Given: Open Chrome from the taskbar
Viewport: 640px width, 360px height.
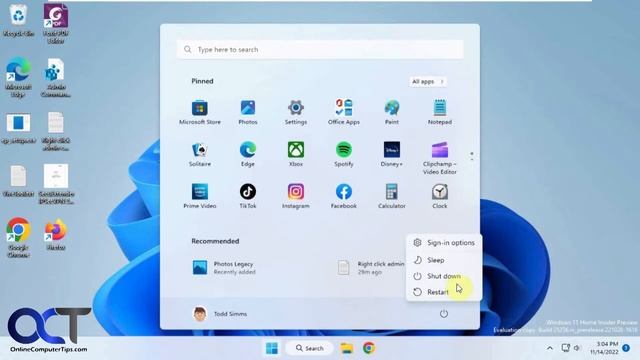Looking at the screenshot, I should coord(369,348).
